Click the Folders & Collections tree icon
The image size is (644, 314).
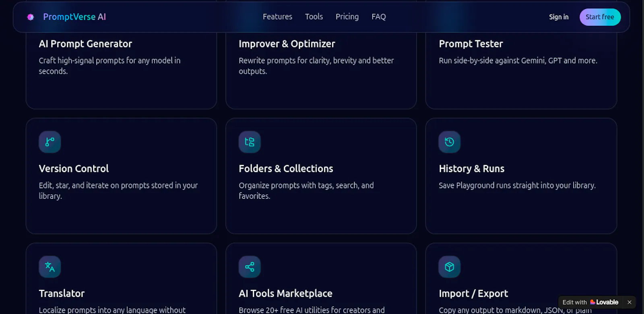250,142
